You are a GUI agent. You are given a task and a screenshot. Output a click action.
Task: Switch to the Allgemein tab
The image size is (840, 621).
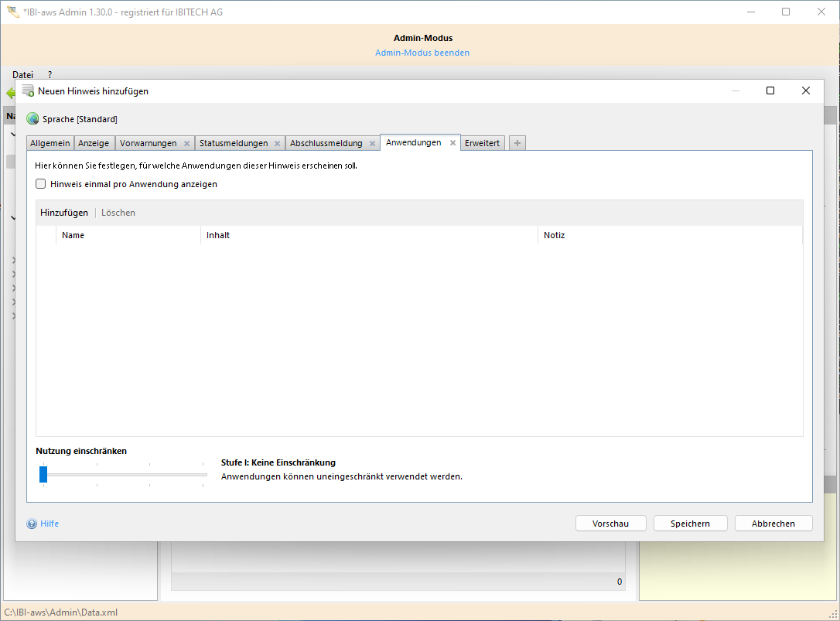[50, 143]
